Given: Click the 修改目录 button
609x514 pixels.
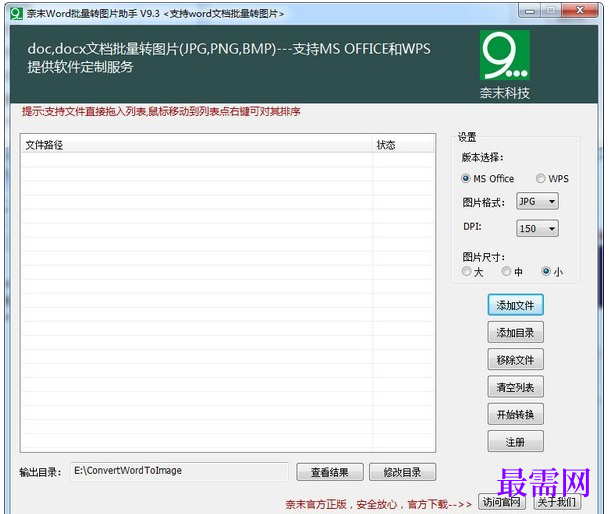Looking at the screenshot, I should click(402, 472).
